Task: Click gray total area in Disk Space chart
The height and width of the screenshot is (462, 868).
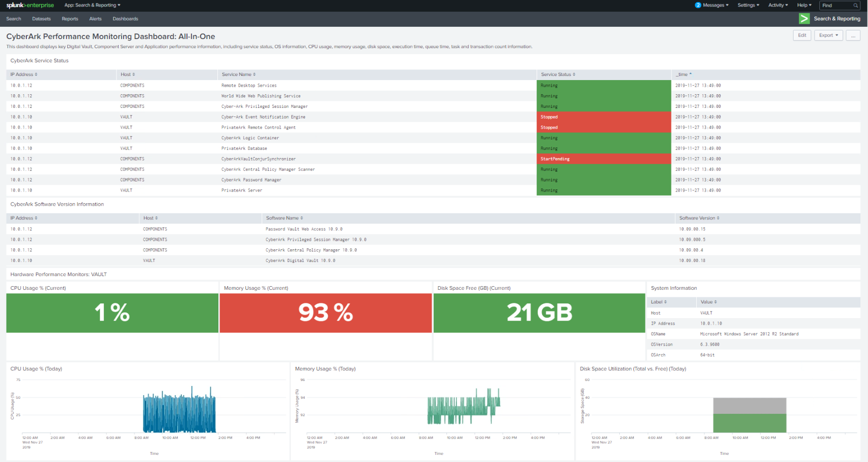Action: tap(749, 406)
